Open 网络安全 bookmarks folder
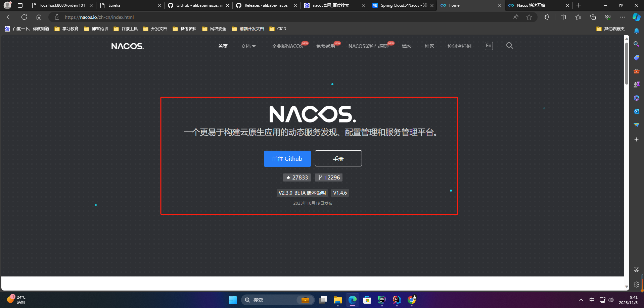 point(214,29)
